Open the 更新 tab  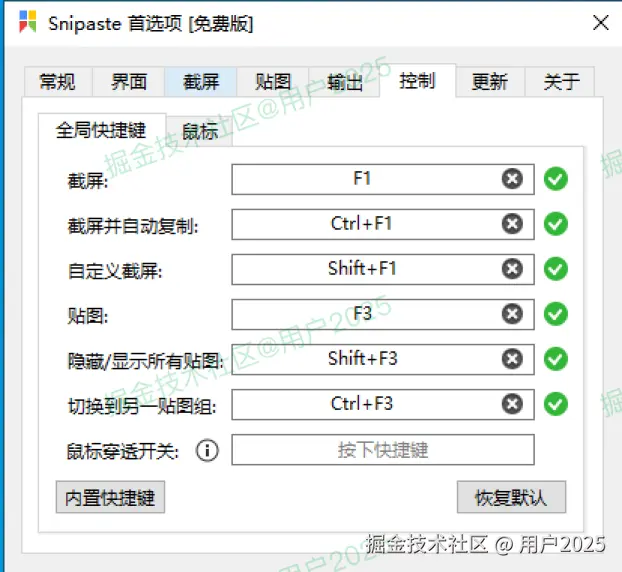(490, 82)
